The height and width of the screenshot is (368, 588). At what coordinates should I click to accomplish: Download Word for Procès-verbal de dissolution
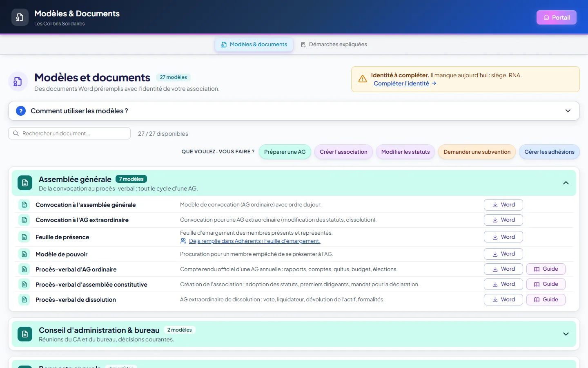[503, 300]
